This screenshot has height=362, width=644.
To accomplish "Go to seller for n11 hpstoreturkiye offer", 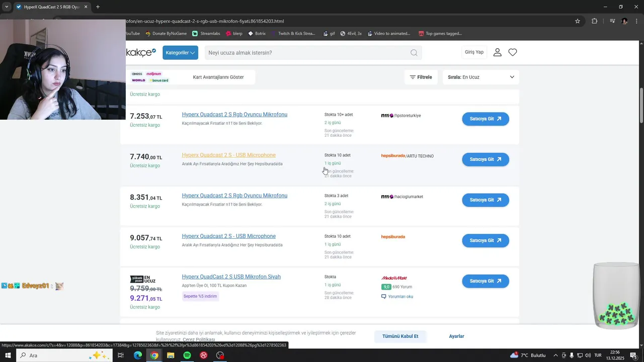I will tap(486, 119).
